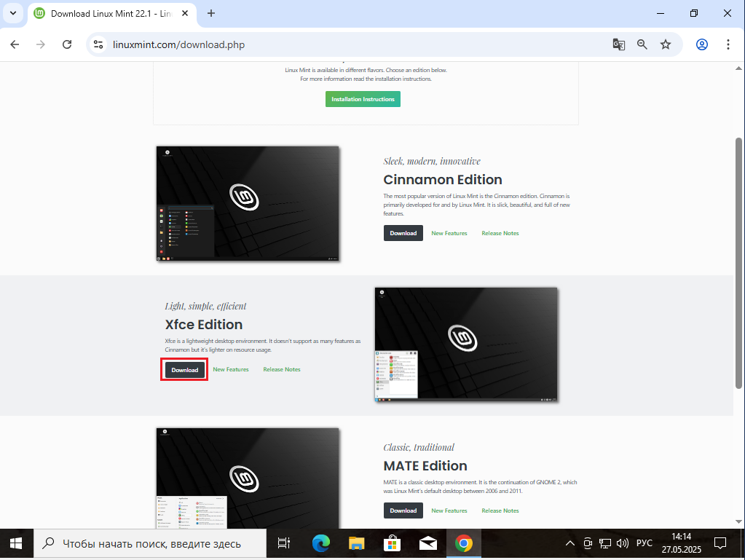745x560 pixels.
Task: Open a new browser tab
Action: (x=211, y=13)
